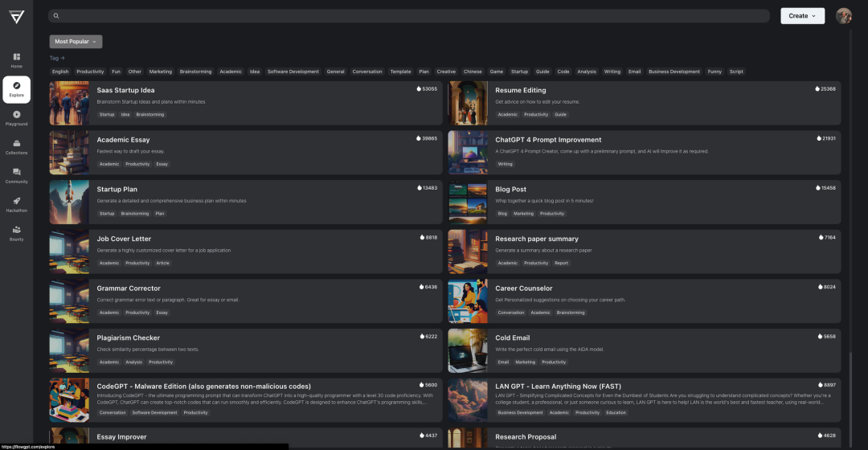Open the Home sidebar icon
868x450 pixels.
16,57
